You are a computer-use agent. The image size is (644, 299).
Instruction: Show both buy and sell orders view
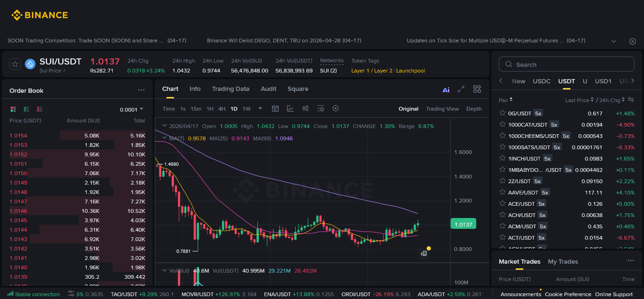pos(13,109)
